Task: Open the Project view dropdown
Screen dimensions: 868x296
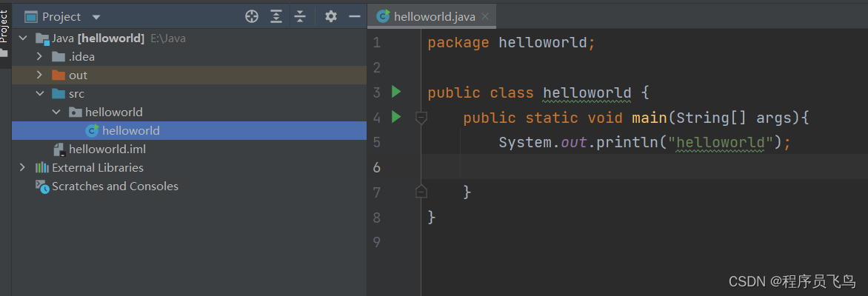Action: pyautogui.click(x=96, y=17)
